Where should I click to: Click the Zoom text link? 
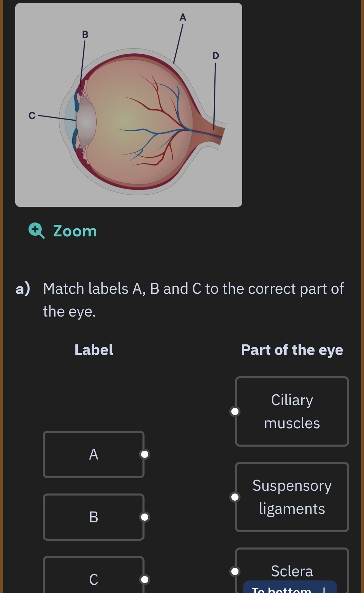[75, 231]
